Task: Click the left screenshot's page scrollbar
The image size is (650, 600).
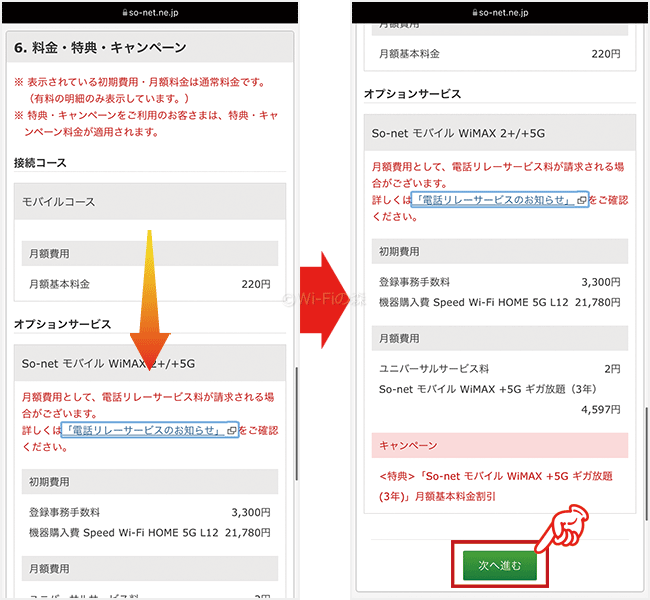Action: (296, 424)
